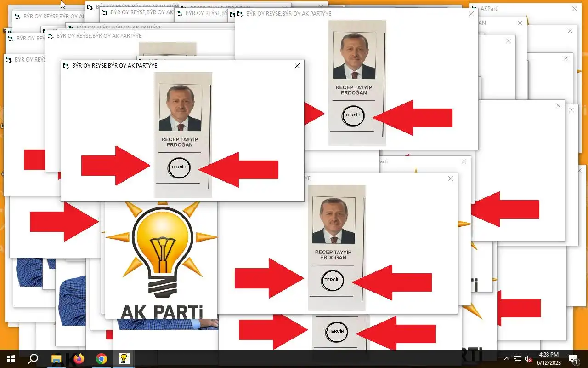Close the window whose title shows only 'arti'
Viewport: 588px width, 368px height.
[464, 161]
